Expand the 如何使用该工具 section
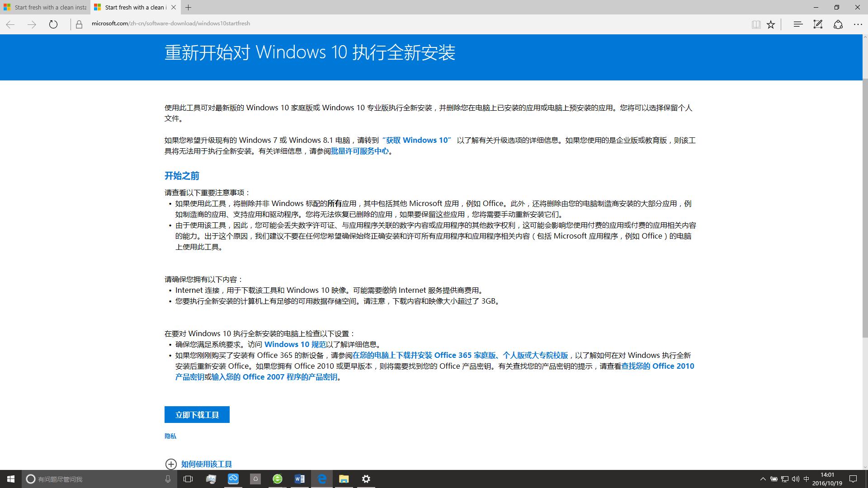This screenshot has width=868, height=488. click(207, 464)
